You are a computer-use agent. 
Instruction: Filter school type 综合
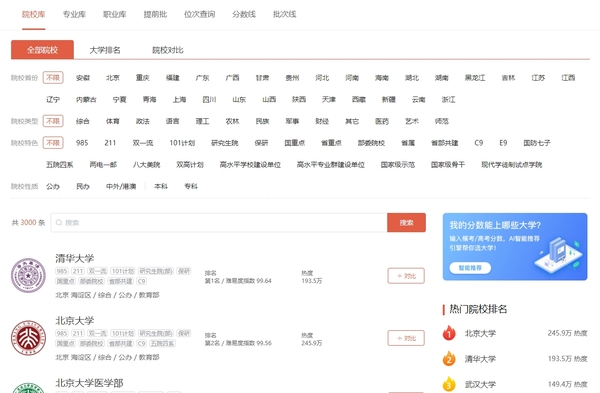pos(83,121)
